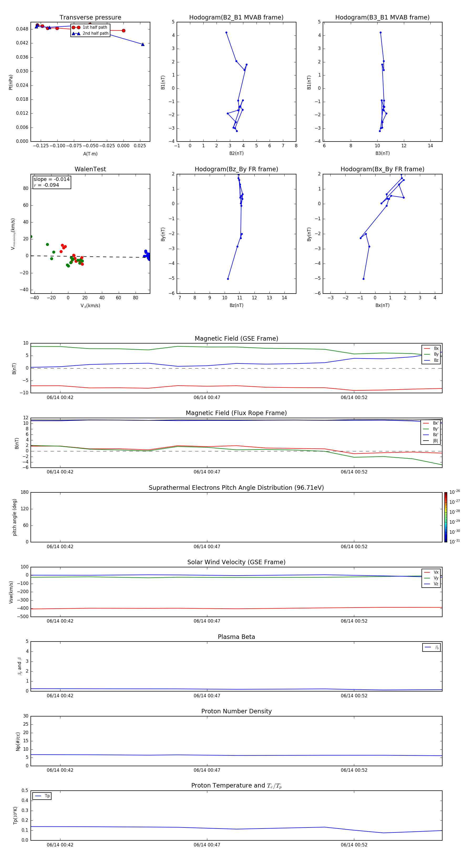Viewport: 473px width, 868px height.
Task: Click the 'slope = -0.014' annotation
Action: (x=52, y=179)
